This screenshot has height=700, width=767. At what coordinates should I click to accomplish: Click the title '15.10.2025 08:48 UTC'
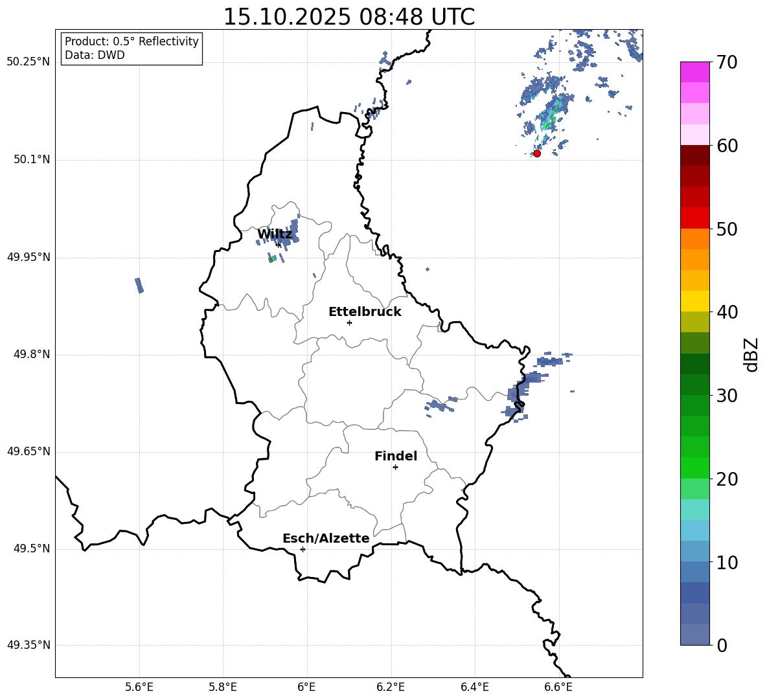349,17
